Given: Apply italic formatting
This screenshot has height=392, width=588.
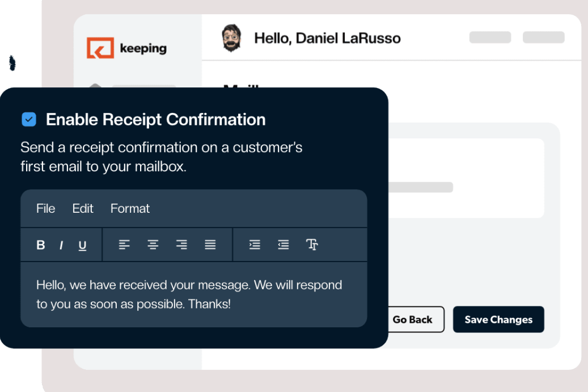Looking at the screenshot, I should (61, 245).
